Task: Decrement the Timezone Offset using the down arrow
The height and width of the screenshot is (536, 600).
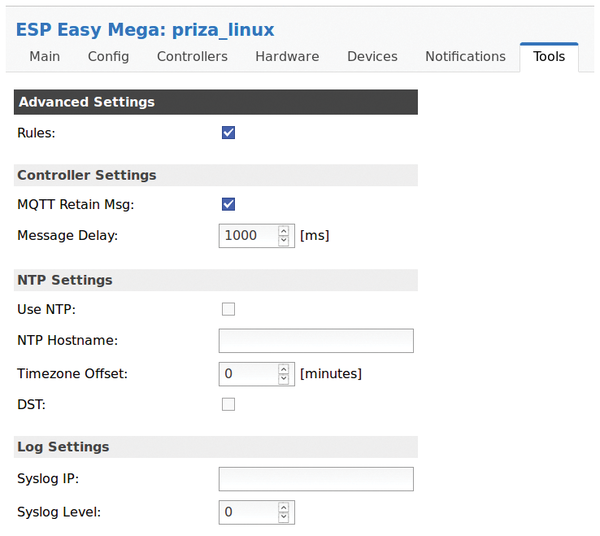Action: [x=284, y=379]
